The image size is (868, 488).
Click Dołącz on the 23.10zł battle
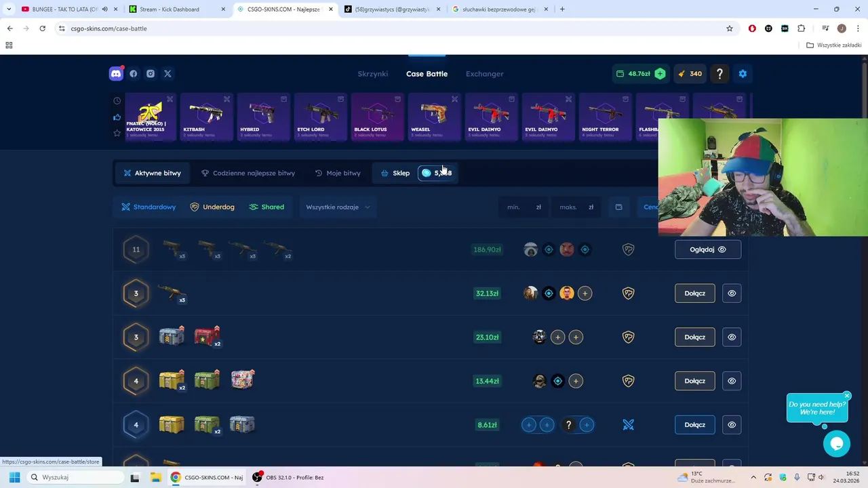(x=695, y=337)
